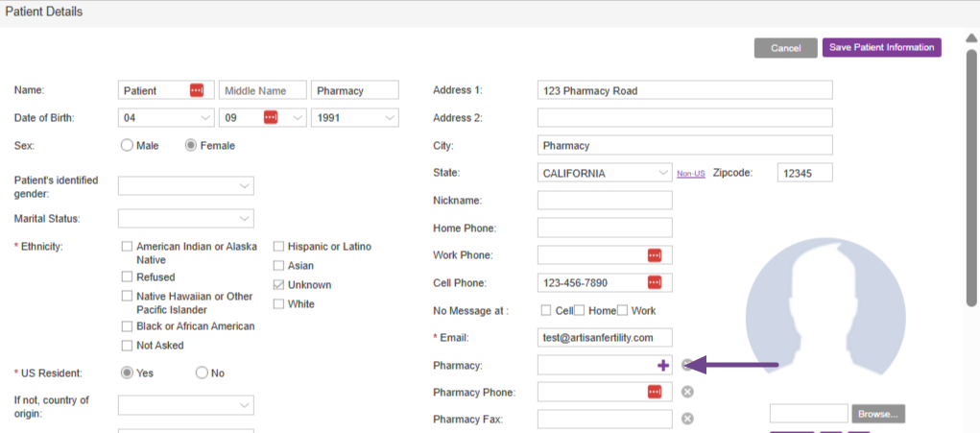The height and width of the screenshot is (433, 980).
Task: Click the red icon in the Work Phone field
Action: coord(655,255)
